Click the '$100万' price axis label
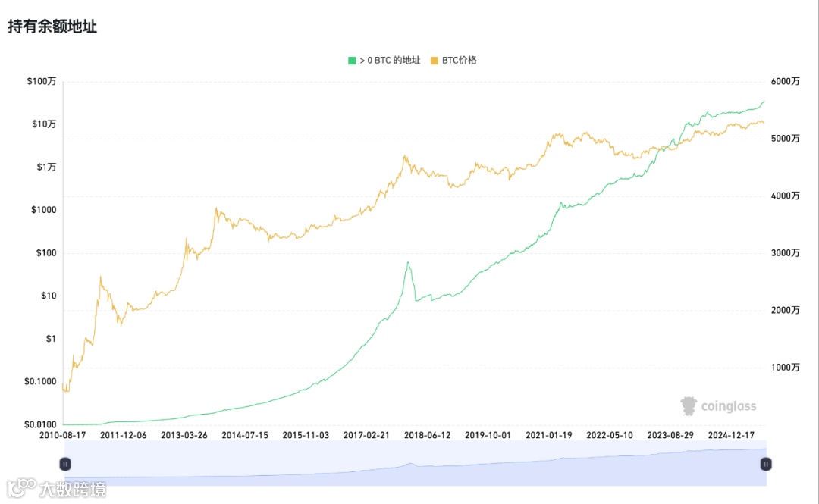The image size is (819, 504). pyautogui.click(x=41, y=81)
